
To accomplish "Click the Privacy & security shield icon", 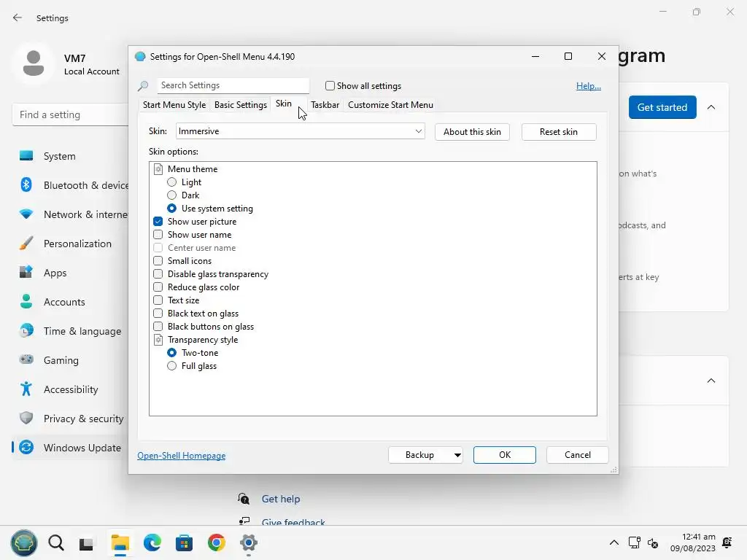I will pos(26,418).
